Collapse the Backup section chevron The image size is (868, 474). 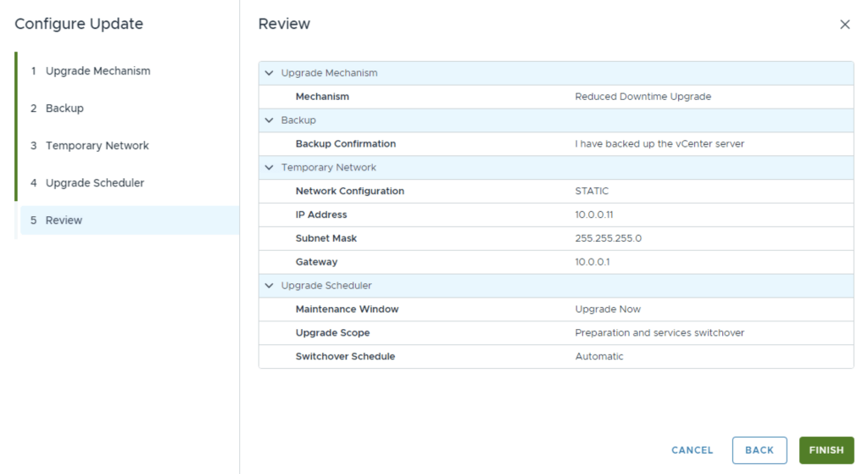click(x=270, y=120)
